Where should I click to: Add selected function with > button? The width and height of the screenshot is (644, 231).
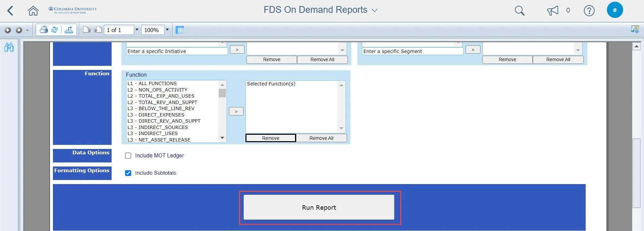[x=236, y=111]
